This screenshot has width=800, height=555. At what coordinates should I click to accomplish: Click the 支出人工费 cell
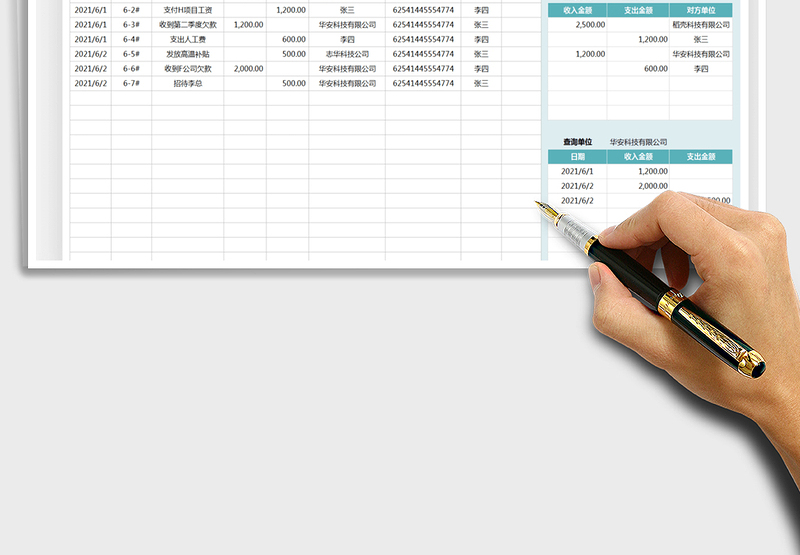[x=188, y=39]
